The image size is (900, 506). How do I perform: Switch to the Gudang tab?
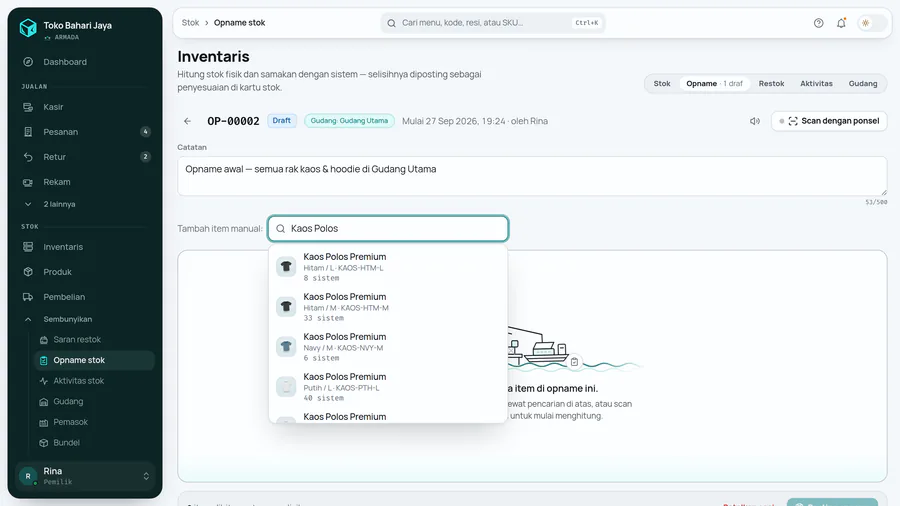click(863, 84)
